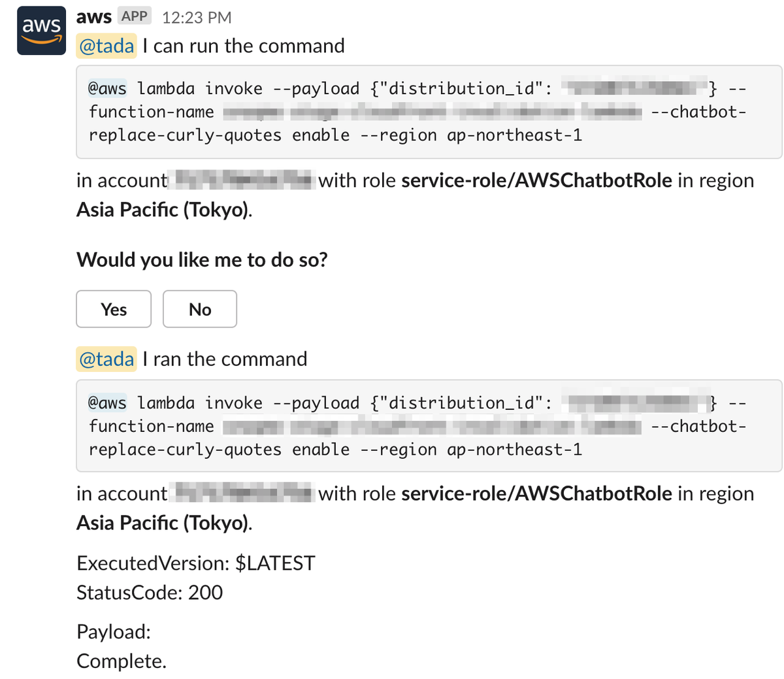Decline with the No button
Image resolution: width=784 pixels, height=679 pixels.
(200, 309)
